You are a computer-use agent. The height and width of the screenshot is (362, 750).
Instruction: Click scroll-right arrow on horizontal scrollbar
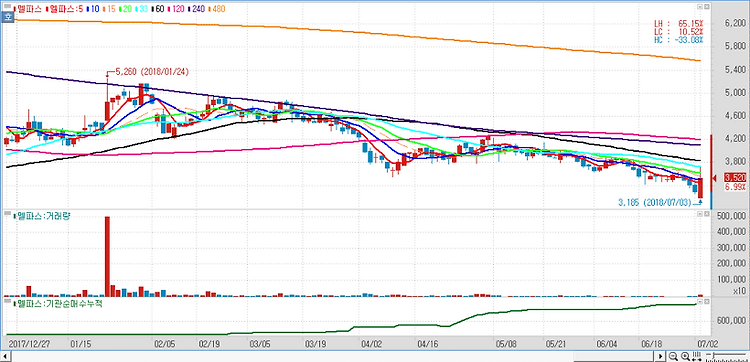tap(660, 356)
